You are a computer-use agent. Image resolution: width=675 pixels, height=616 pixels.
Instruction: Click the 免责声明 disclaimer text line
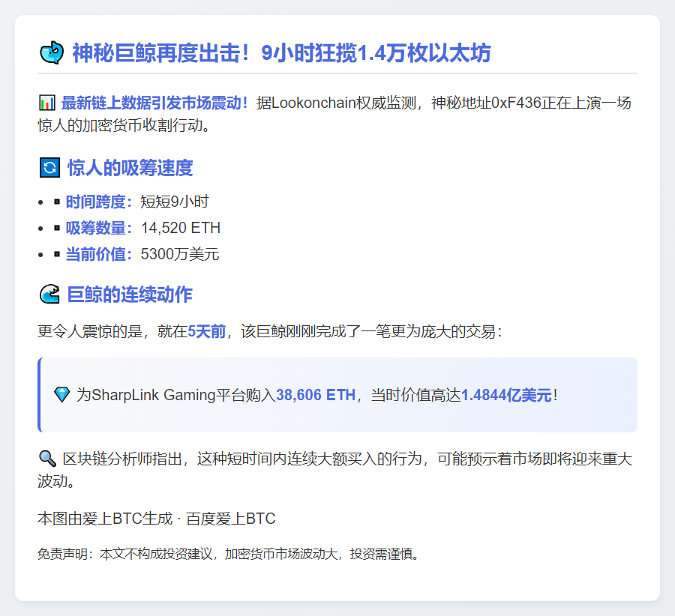[229, 555]
